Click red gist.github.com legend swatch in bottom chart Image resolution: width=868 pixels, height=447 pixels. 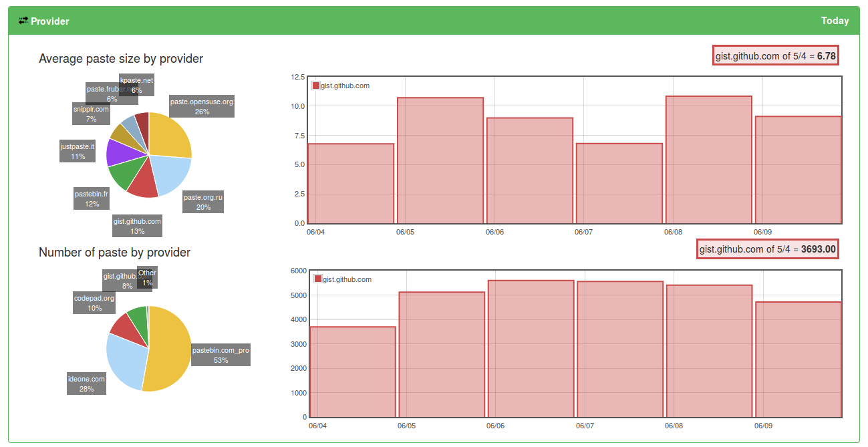(x=318, y=279)
